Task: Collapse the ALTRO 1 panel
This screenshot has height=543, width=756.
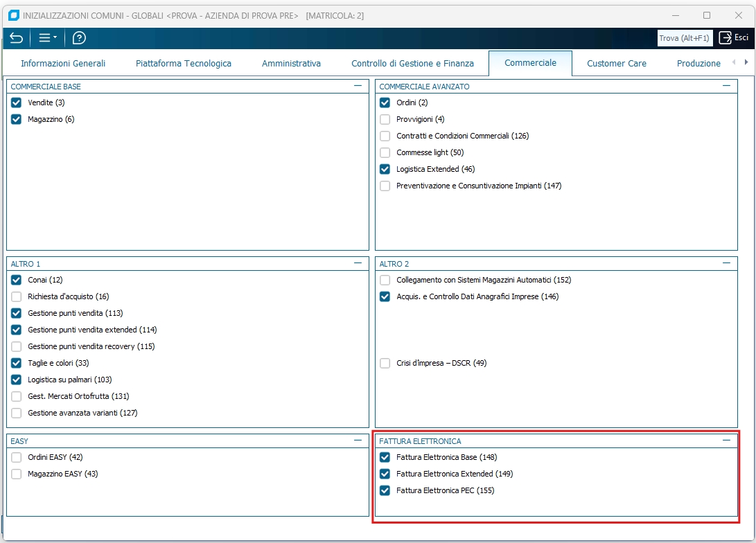Action: [x=358, y=263]
